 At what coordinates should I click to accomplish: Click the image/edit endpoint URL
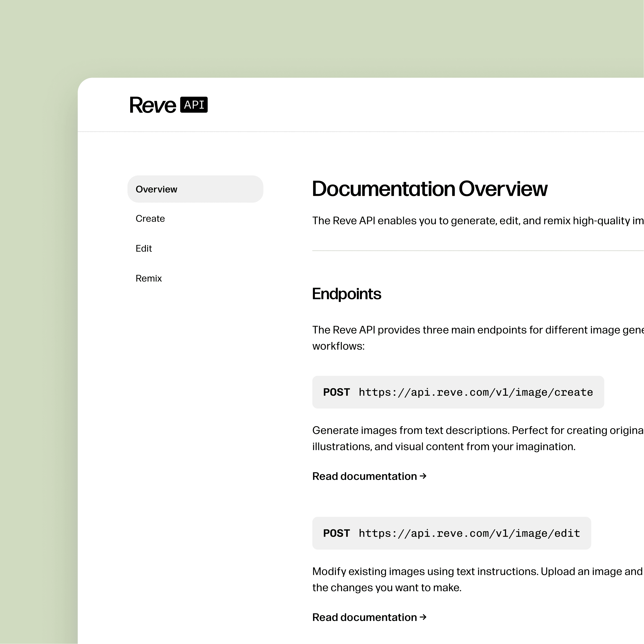click(x=469, y=533)
